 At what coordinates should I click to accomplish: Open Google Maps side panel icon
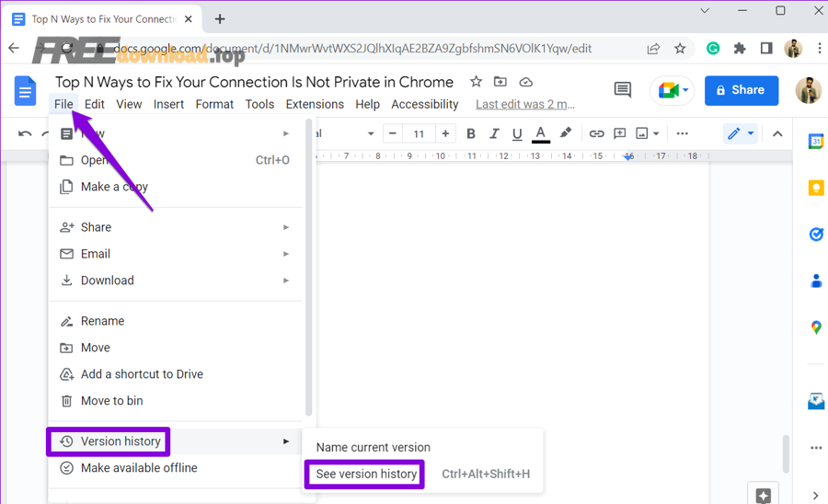(x=816, y=327)
